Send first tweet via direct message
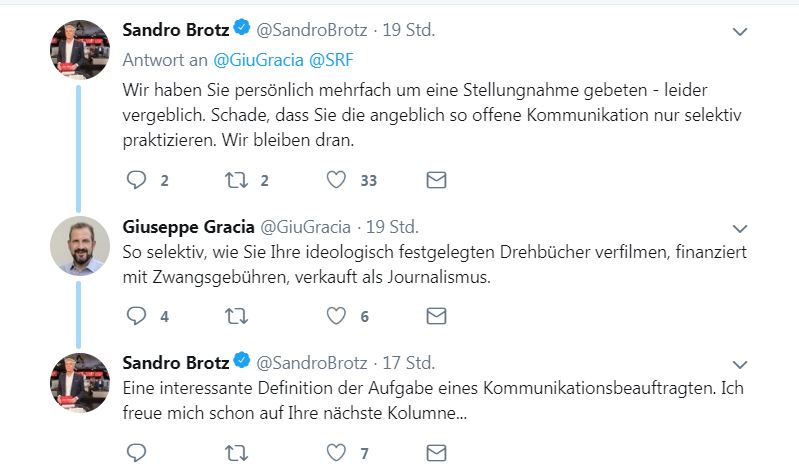The height and width of the screenshot is (475, 799). 436,180
